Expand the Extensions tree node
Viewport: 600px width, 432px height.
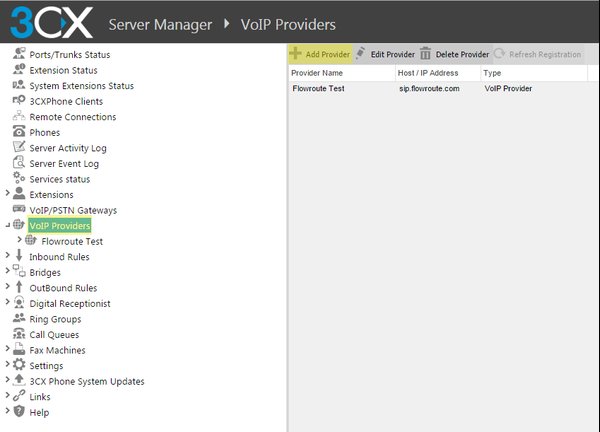point(7,193)
